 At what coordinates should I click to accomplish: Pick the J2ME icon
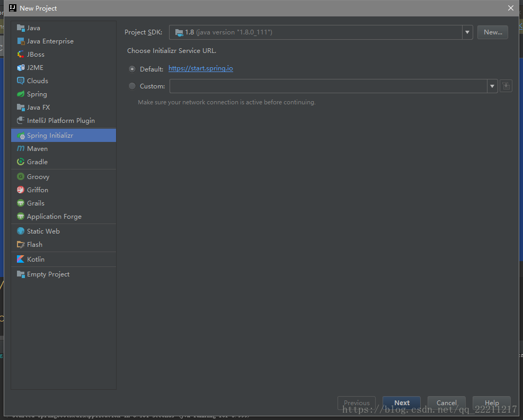click(x=21, y=68)
